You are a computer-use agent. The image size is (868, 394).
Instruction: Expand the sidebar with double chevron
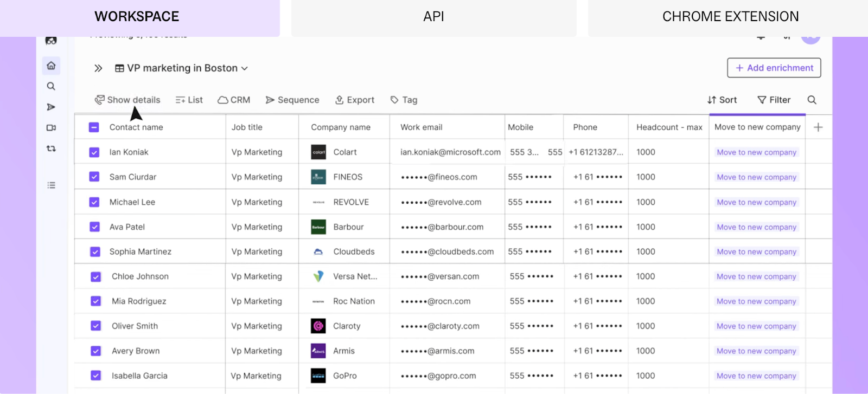(x=98, y=68)
